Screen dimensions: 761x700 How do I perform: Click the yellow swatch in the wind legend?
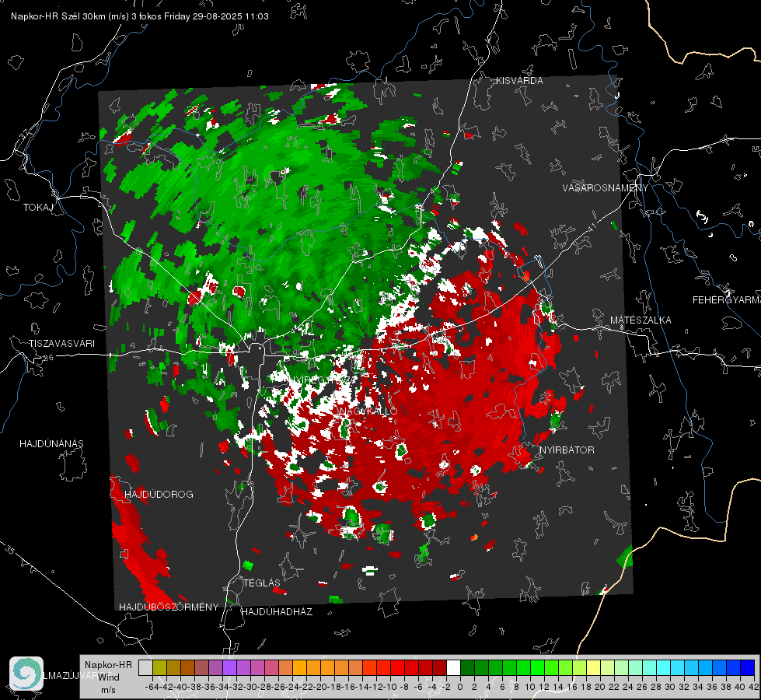click(594, 667)
